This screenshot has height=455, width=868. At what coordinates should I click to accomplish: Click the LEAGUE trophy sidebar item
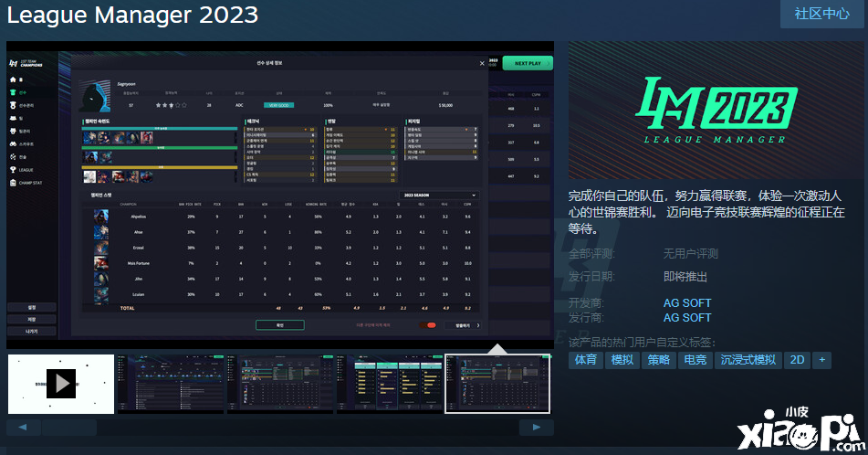(22, 170)
